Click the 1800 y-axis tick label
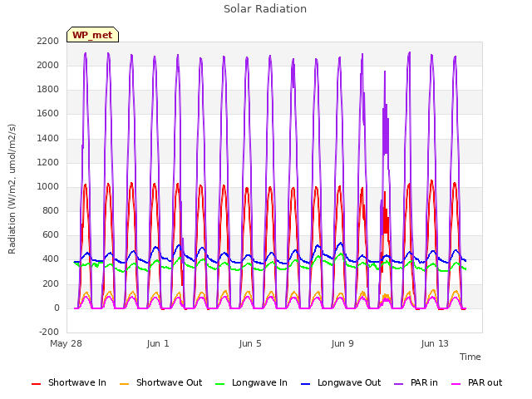The image size is (532, 399). (x=48, y=89)
